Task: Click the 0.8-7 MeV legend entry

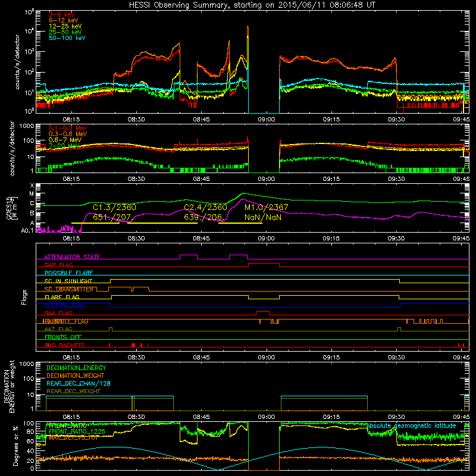Action: pos(65,140)
